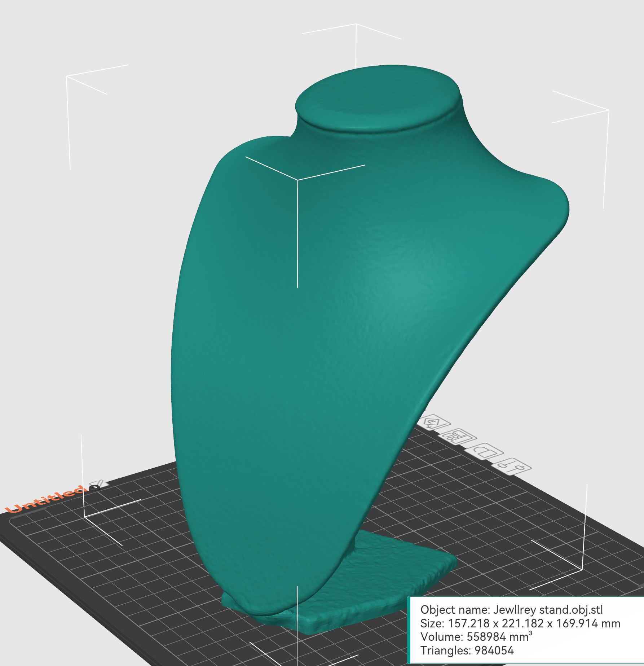Screen dimensions: 644x666
Task: Click the Volume value line
Action: pos(476,637)
